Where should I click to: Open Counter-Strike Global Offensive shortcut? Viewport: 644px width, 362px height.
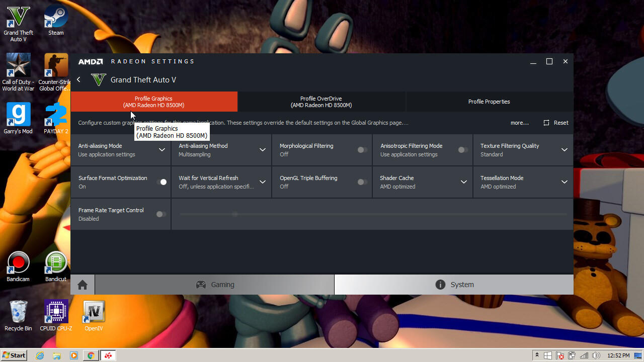coord(56,72)
